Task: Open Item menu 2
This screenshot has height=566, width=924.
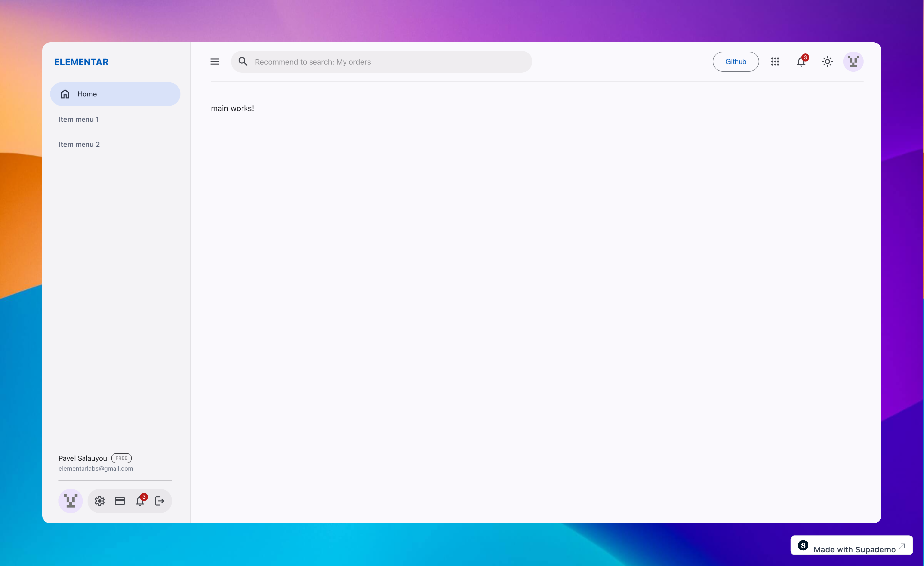Action: (79, 144)
